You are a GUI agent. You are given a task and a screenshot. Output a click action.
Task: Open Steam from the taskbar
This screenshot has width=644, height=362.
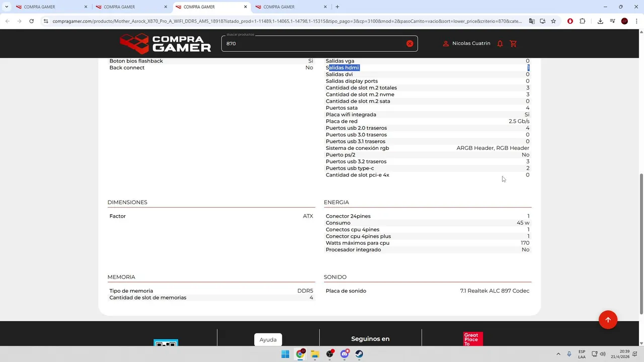click(x=359, y=354)
